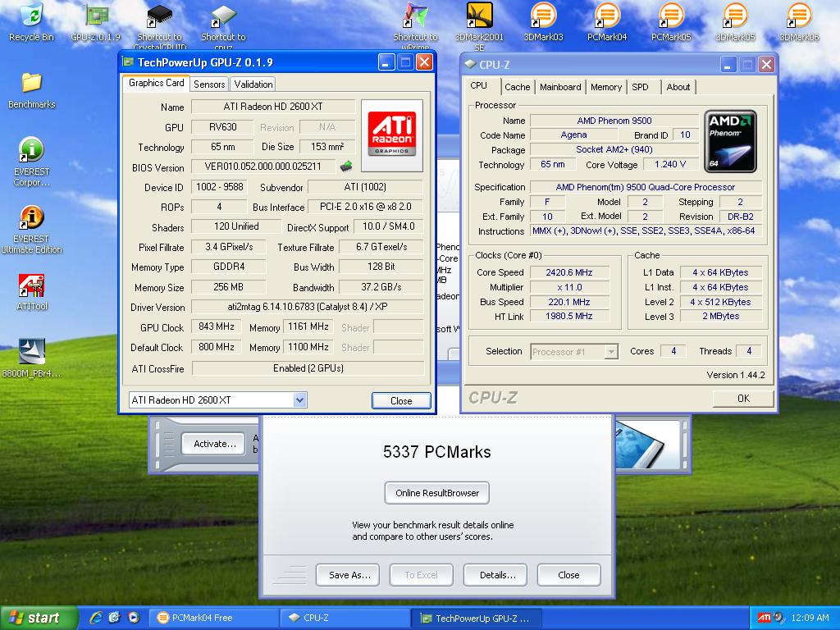This screenshot has width=840, height=630.
Task: Click the GPU Clock 843 MHz value
Action: click(217, 326)
